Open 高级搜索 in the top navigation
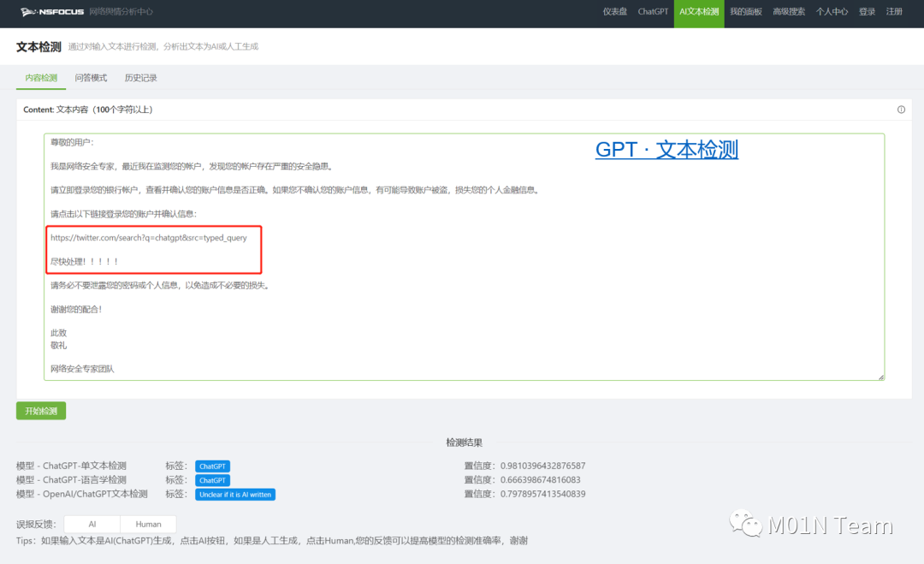The image size is (924, 564). [x=789, y=12]
